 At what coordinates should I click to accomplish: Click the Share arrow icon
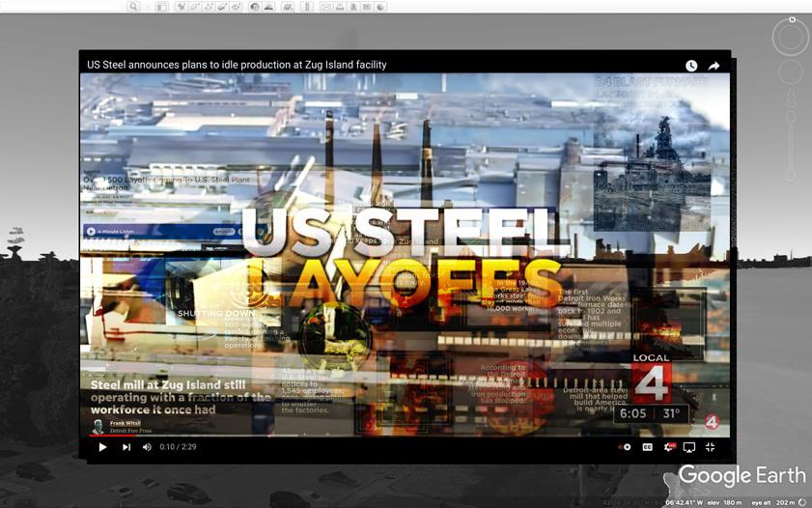point(714,66)
